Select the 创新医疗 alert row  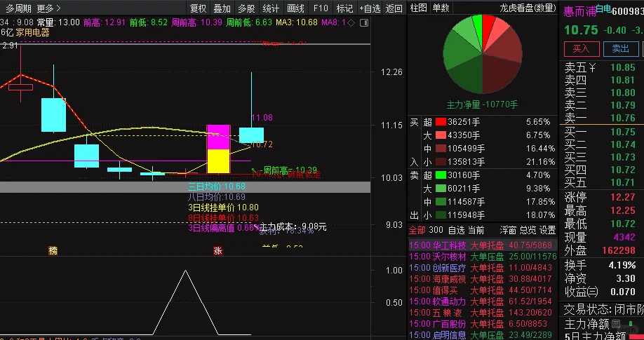(483, 268)
